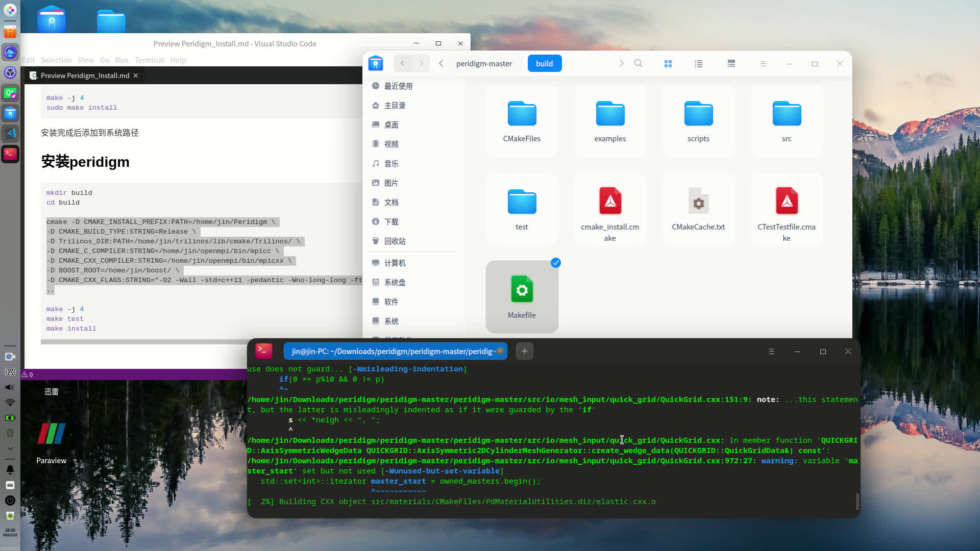Open Control Center settings from the dock
The height and width of the screenshot is (551, 980).
point(10,72)
